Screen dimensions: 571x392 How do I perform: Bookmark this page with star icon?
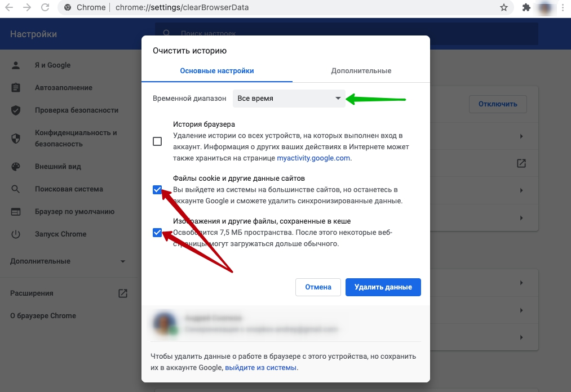tap(503, 7)
